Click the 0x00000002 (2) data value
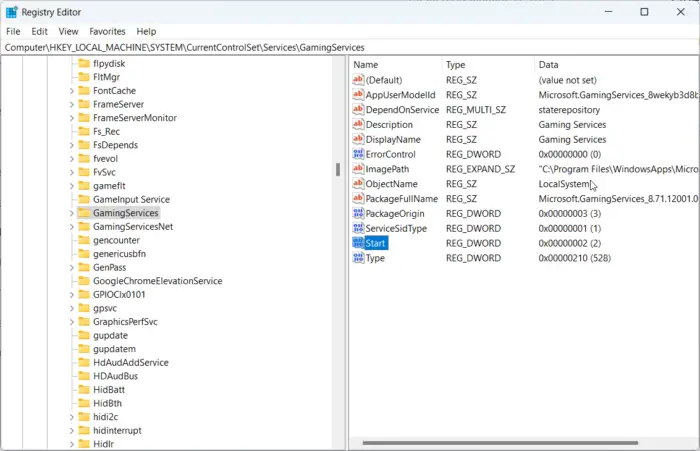Image resolution: width=700 pixels, height=451 pixels. (570, 243)
